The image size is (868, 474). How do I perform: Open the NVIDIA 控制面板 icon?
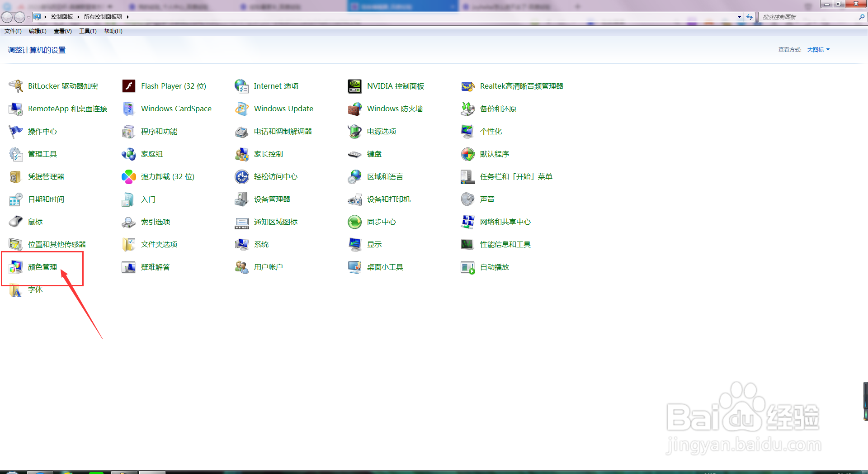point(355,86)
